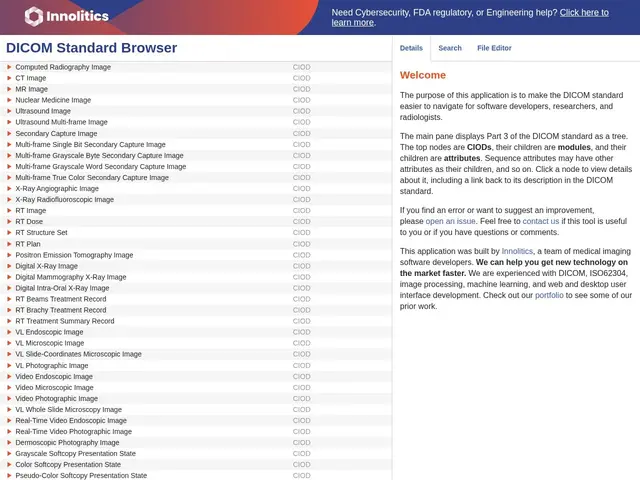Select Video Endoscopic Image row
Screen dimensions: 640x480
(x=196, y=377)
